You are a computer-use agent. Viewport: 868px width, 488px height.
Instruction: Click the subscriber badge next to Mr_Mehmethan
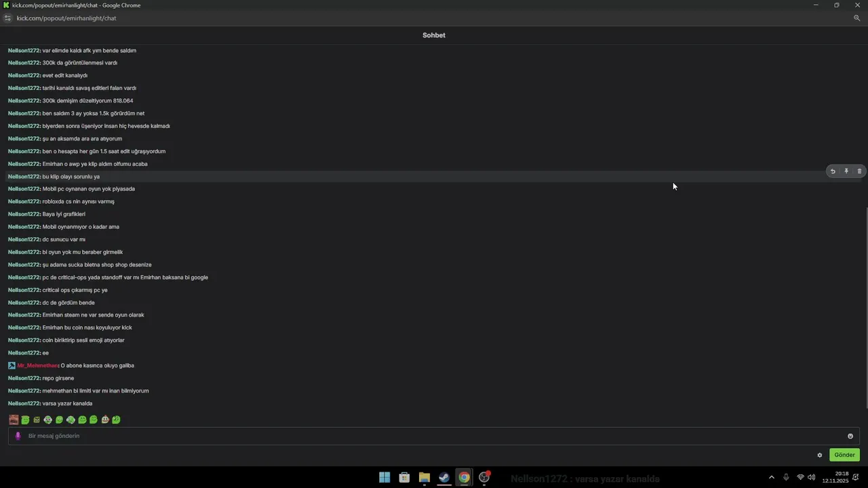point(12,365)
